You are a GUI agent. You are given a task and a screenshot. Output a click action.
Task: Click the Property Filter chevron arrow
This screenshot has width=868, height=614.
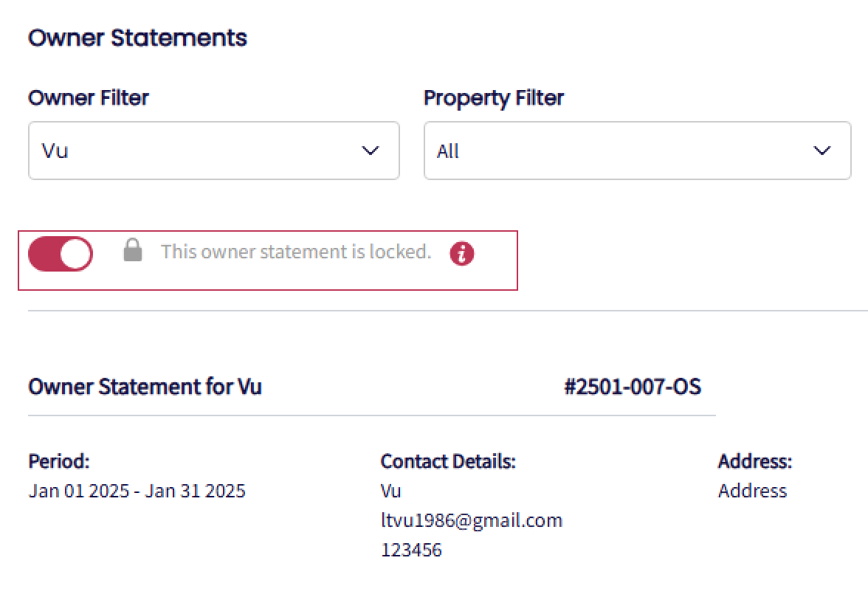click(x=821, y=151)
